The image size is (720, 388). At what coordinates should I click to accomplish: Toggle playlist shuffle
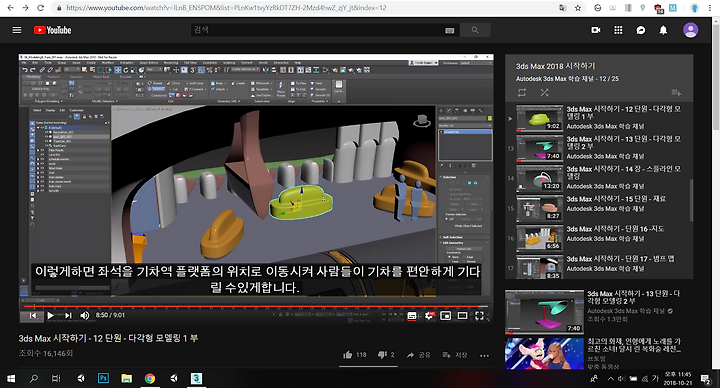point(545,93)
